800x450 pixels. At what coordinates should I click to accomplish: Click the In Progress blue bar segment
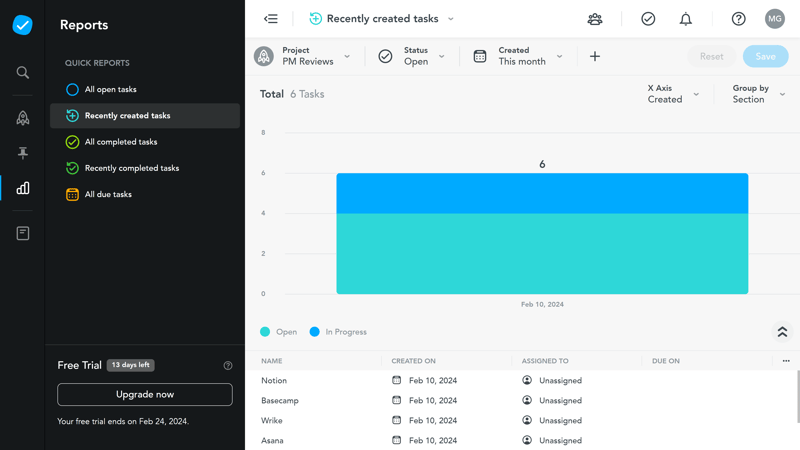click(542, 194)
